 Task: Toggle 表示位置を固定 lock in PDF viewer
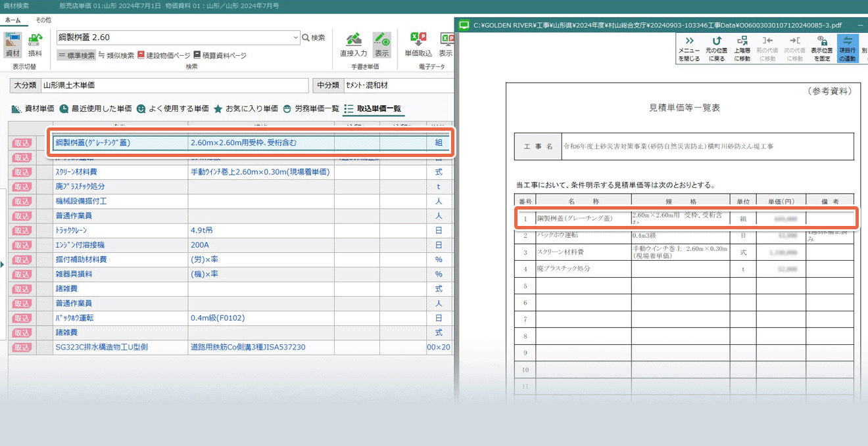822,49
